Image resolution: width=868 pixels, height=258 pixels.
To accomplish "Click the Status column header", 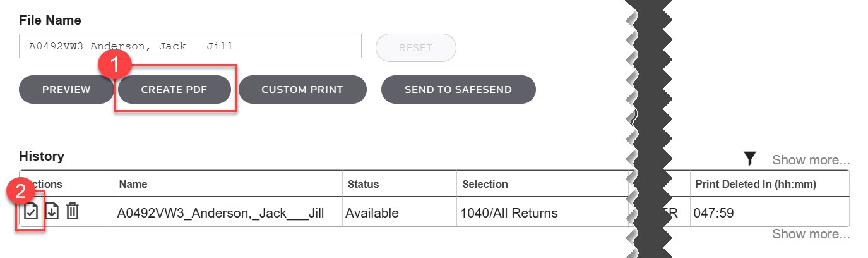I will coord(363,184).
